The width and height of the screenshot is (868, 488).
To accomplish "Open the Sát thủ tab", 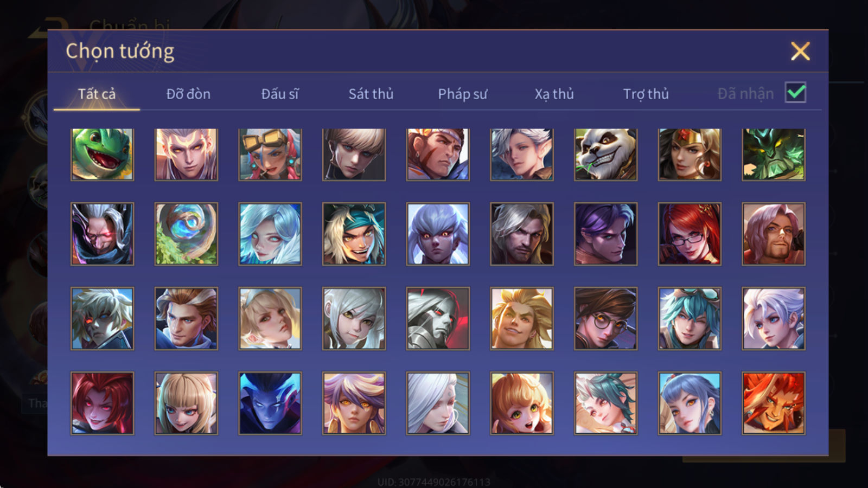I will point(371,94).
